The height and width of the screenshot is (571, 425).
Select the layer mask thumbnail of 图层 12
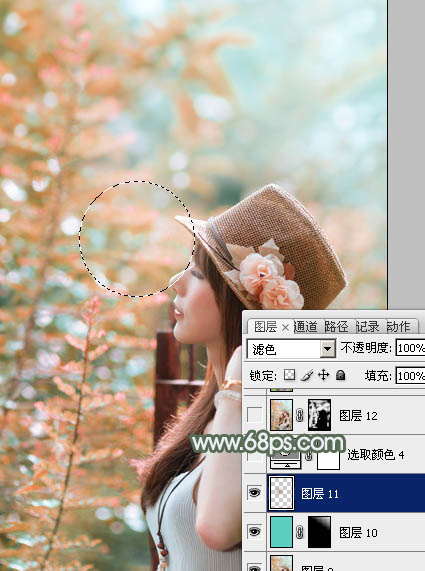pos(319,415)
